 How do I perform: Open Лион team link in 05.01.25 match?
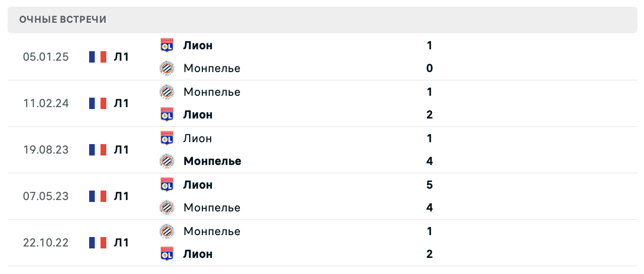[198, 46]
